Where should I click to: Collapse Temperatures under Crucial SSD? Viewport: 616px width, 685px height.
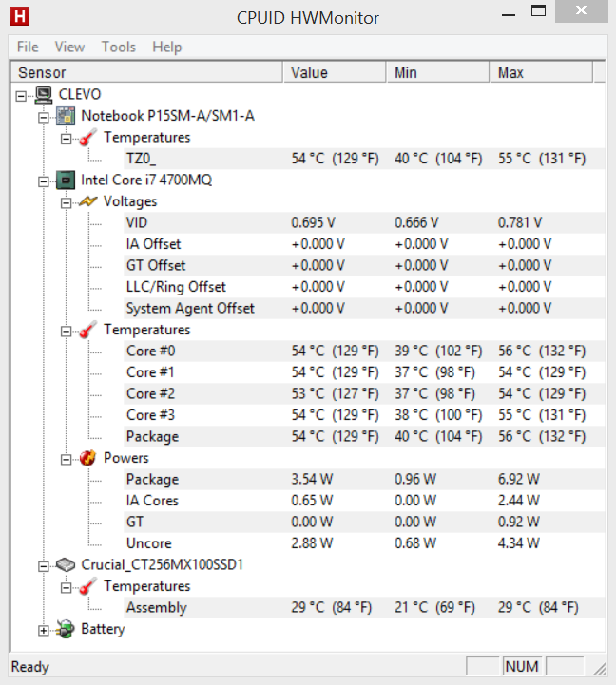pyautogui.click(x=66, y=587)
